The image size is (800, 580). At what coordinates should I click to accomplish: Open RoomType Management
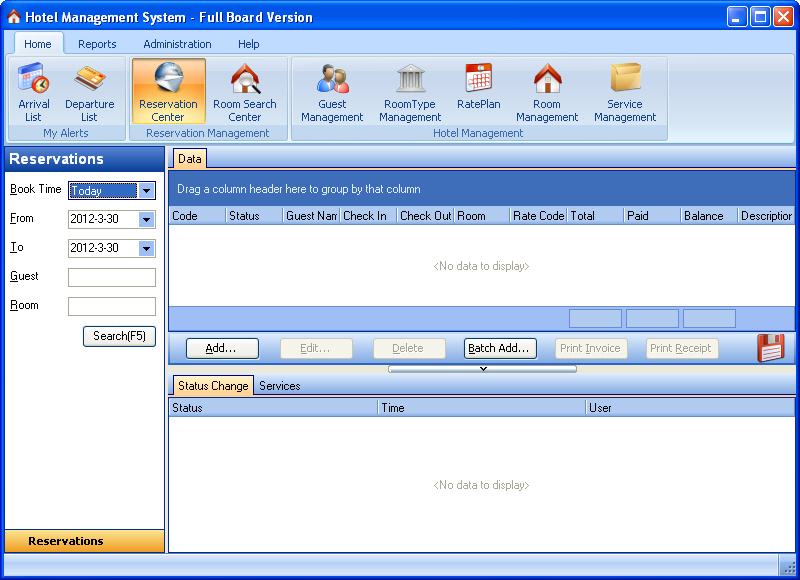point(410,90)
